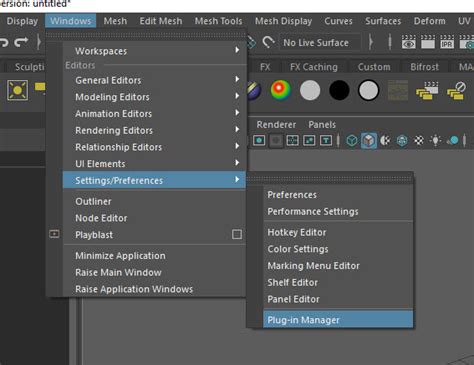The image size is (474, 365).
Task: Expand the Animation Editors submenu
Action: click(x=154, y=114)
